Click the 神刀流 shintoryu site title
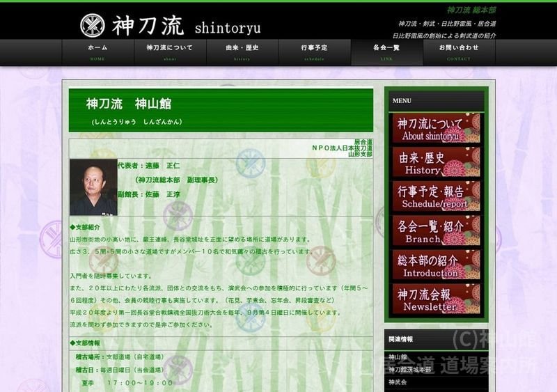557x392 pixels. point(187,26)
